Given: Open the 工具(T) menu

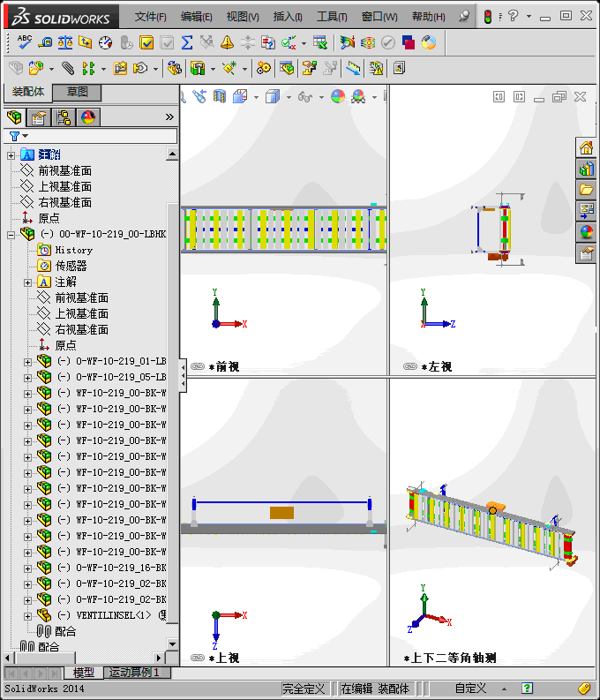Looking at the screenshot, I should click(332, 17).
